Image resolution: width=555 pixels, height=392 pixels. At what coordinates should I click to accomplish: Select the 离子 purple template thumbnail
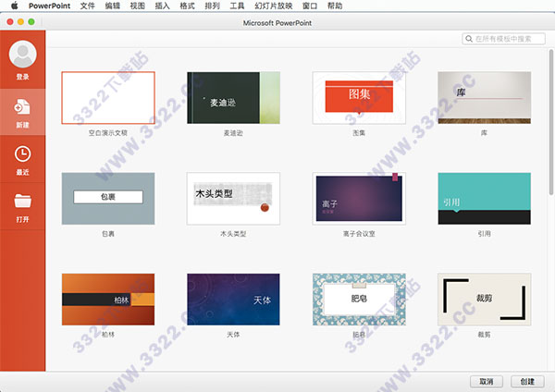[359, 199]
